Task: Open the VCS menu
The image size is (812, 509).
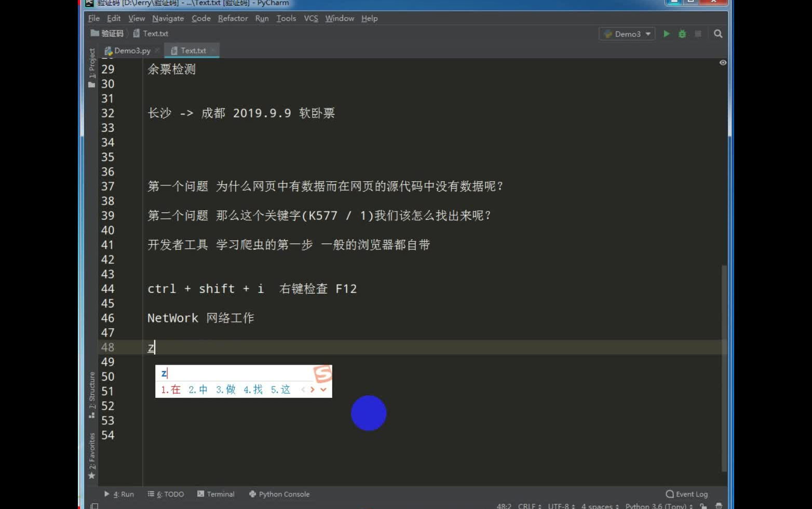Action: [310, 18]
